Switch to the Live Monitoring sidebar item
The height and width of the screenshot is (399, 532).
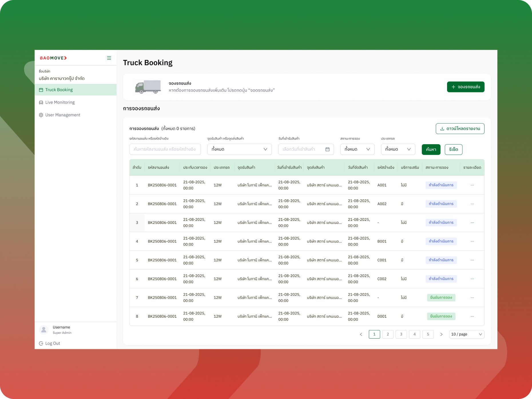point(60,102)
